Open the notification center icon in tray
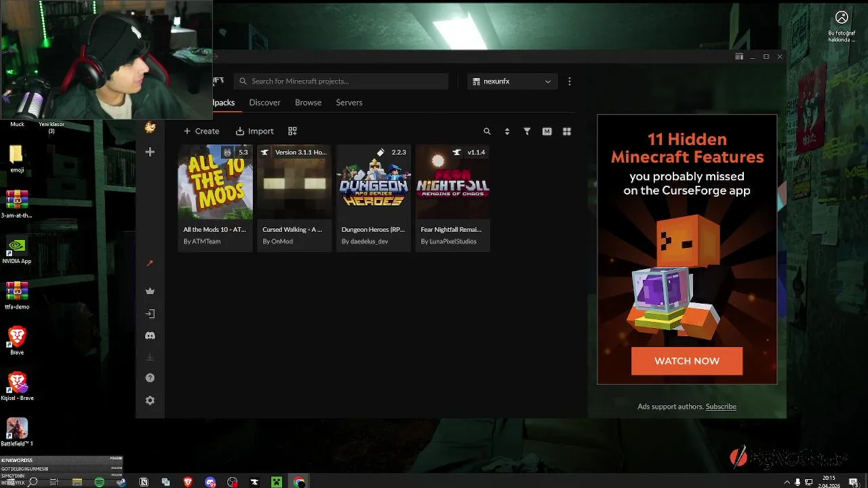 (x=854, y=482)
